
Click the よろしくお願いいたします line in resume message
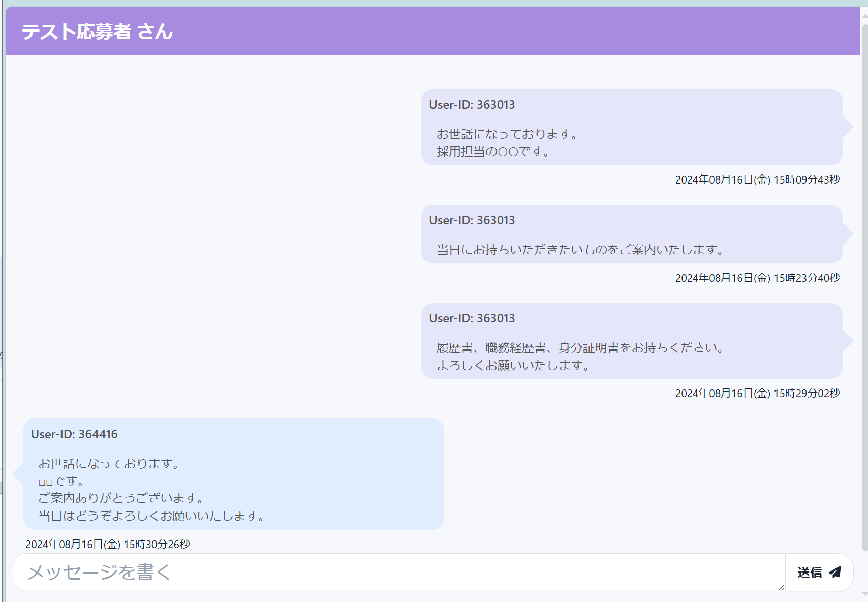tap(513, 366)
